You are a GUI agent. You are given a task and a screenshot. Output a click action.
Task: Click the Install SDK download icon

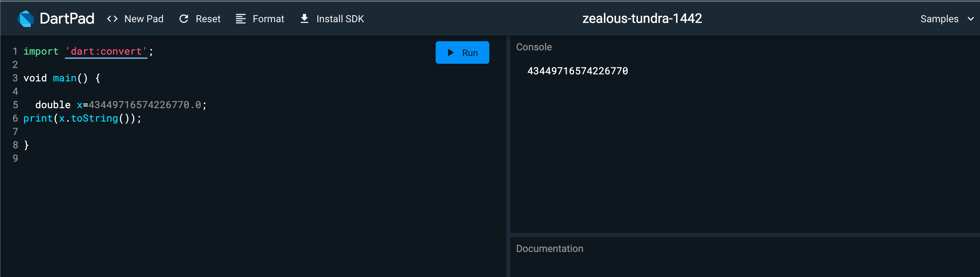point(304,19)
